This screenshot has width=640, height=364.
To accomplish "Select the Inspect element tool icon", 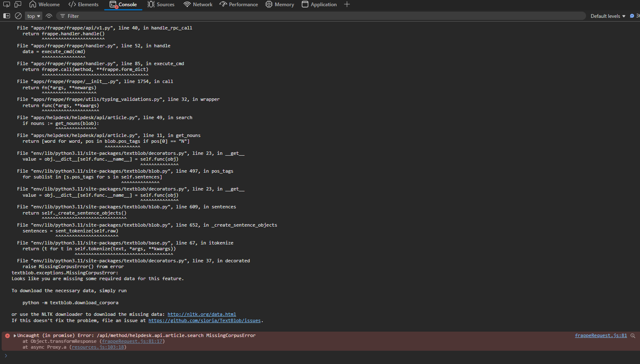I will pos(7,4).
